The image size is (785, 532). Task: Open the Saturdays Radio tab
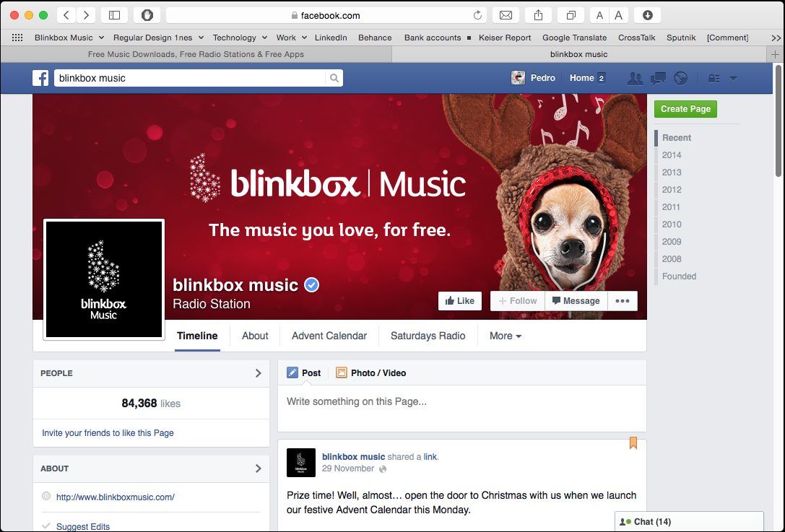pos(428,336)
